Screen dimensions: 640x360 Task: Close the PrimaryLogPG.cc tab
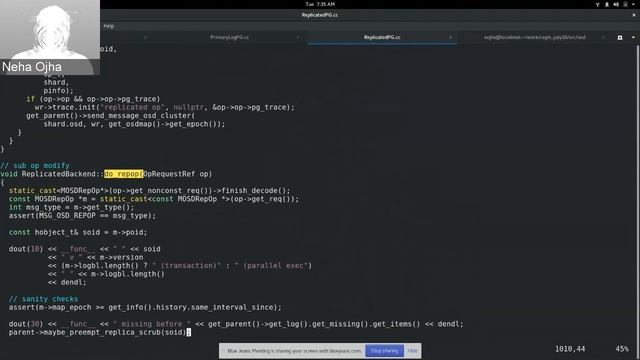(x=298, y=37)
